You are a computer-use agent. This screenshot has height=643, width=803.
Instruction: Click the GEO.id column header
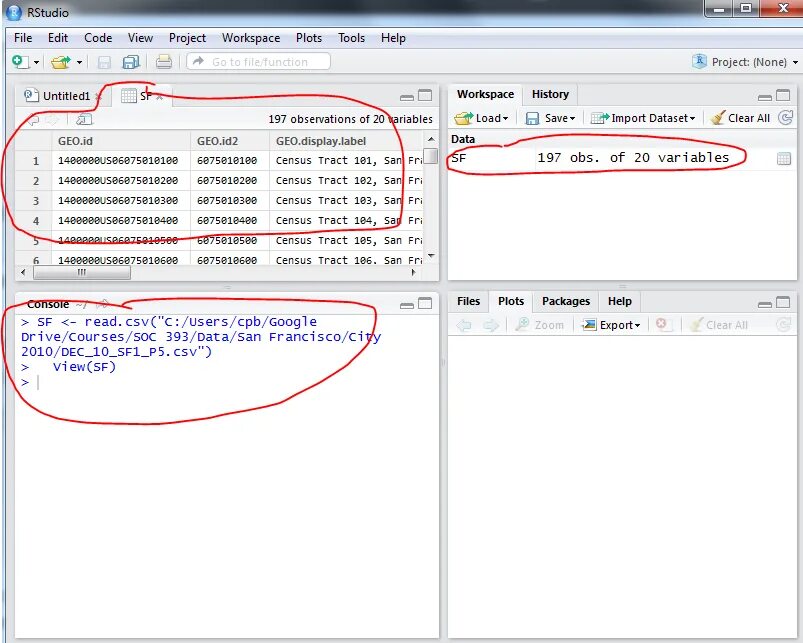click(x=121, y=141)
